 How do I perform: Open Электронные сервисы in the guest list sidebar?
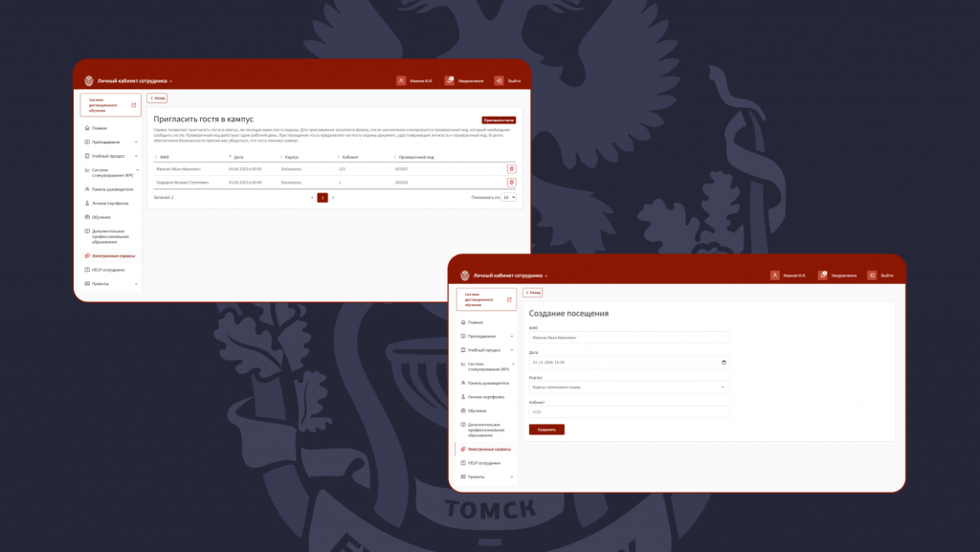click(111, 256)
